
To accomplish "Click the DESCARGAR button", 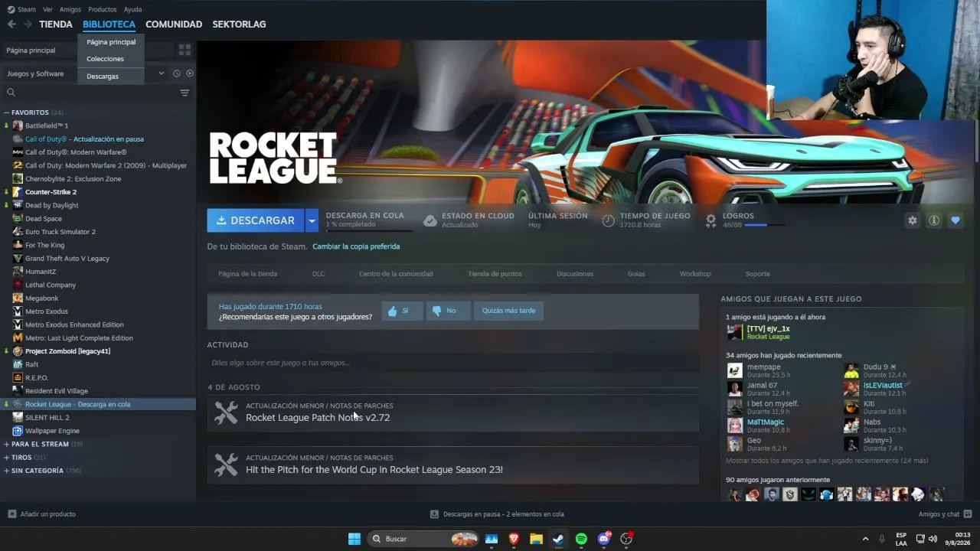I will point(256,220).
